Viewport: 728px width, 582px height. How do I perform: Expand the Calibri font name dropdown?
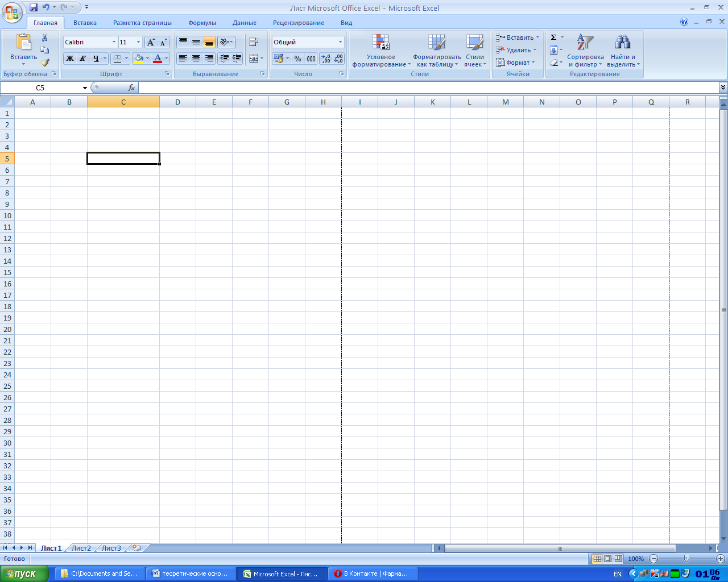(114, 42)
